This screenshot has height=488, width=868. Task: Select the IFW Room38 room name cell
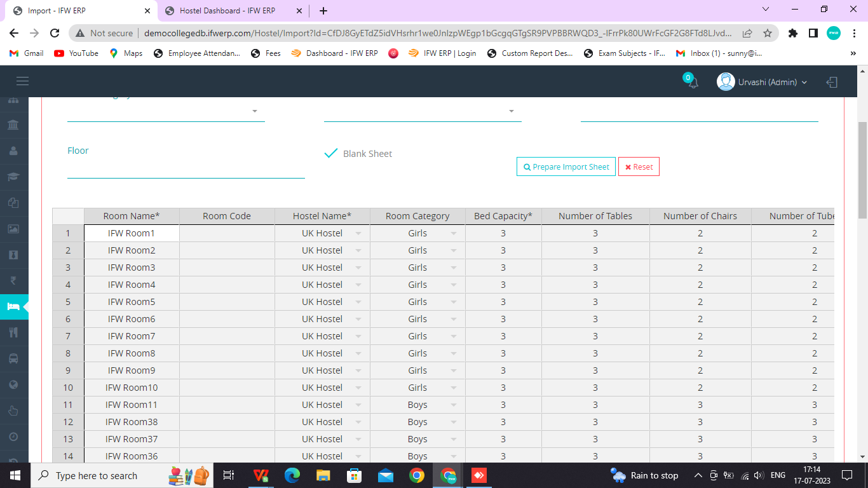(x=132, y=422)
